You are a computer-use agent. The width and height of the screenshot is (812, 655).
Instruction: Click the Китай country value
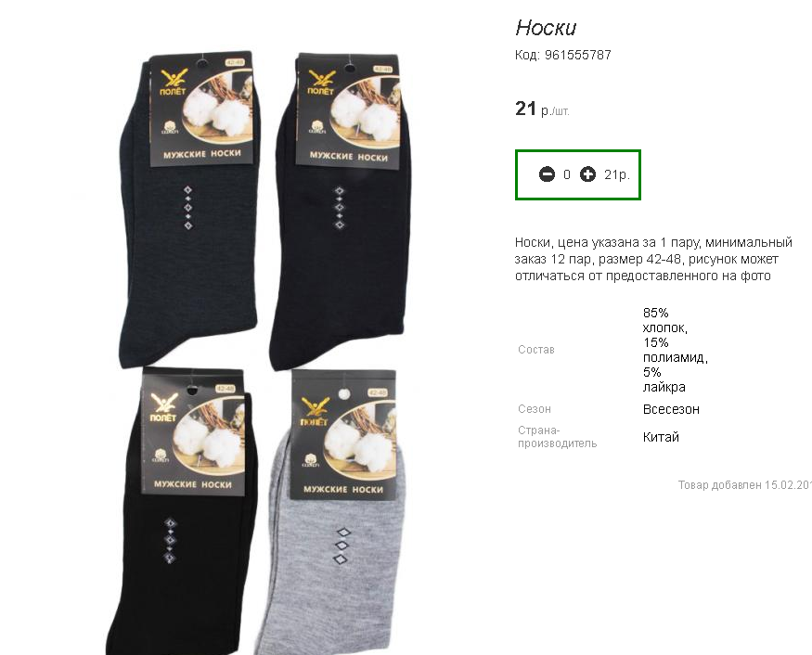(x=661, y=437)
